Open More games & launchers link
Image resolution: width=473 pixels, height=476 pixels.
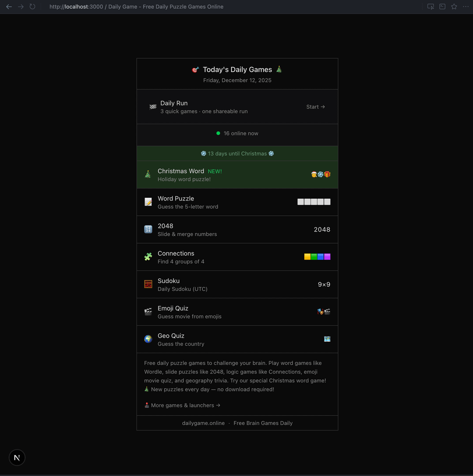pos(182,406)
